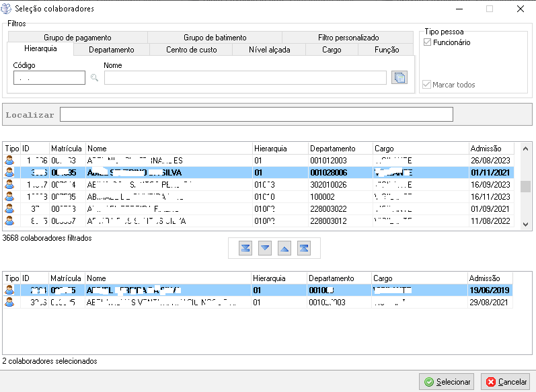536x392 pixels.
Task: Sort upper list by Admissão column header
Action: (x=491, y=148)
